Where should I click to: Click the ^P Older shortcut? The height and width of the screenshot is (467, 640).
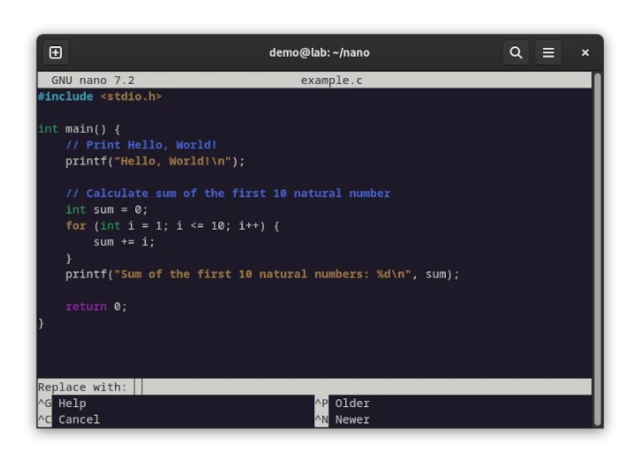(x=342, y=403)
